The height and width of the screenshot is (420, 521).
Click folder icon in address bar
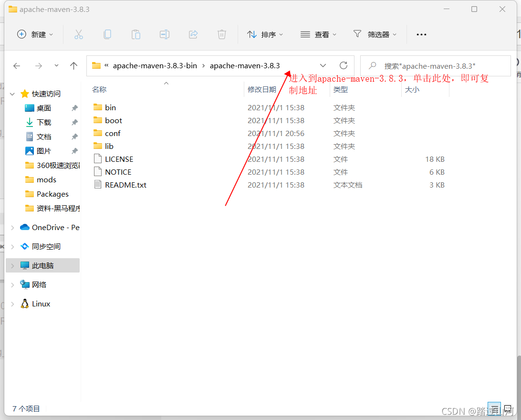(x=96, y=65)
